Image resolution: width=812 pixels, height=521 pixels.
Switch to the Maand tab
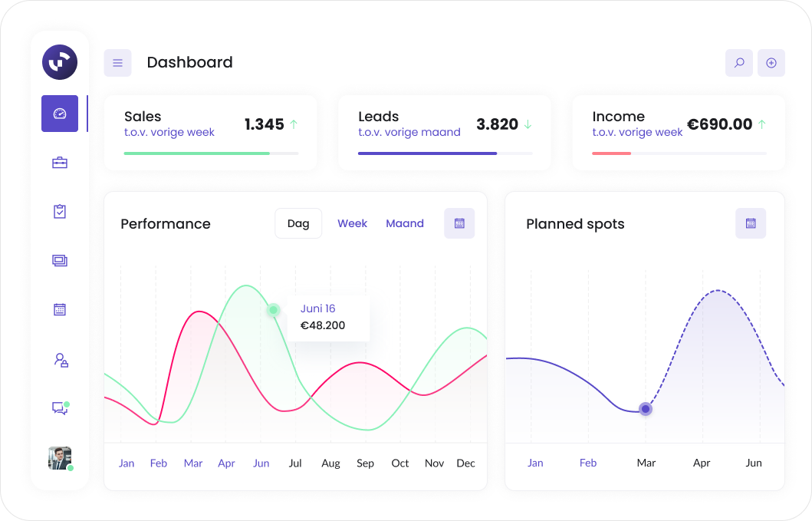pyautogui.click(x=405, y=223)
